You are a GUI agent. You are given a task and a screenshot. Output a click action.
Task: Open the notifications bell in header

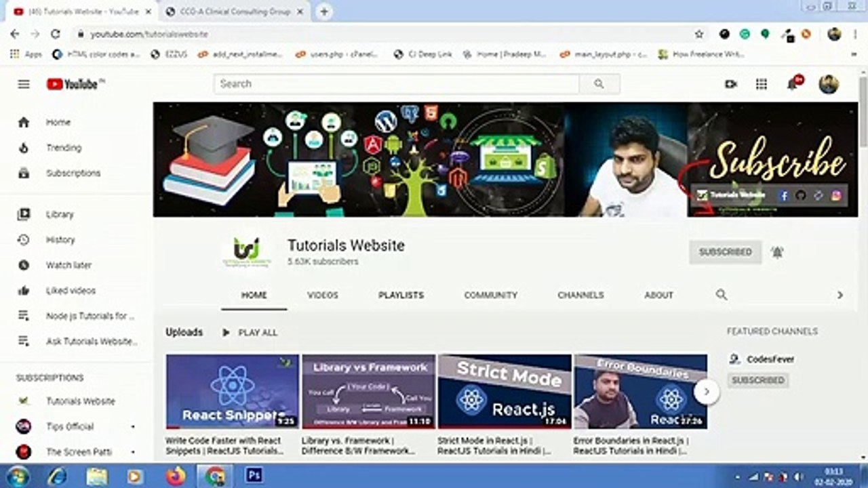click(x=792, y=84)
